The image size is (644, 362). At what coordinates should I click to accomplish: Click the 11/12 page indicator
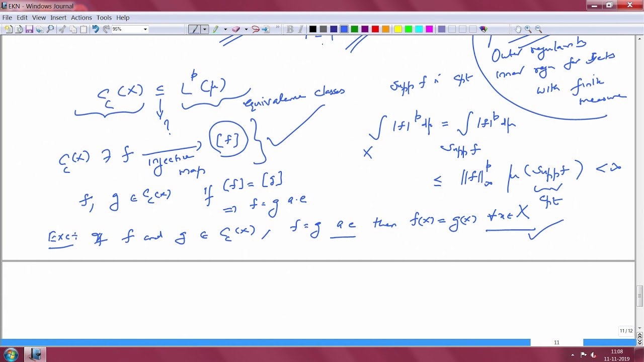point(626,331)
